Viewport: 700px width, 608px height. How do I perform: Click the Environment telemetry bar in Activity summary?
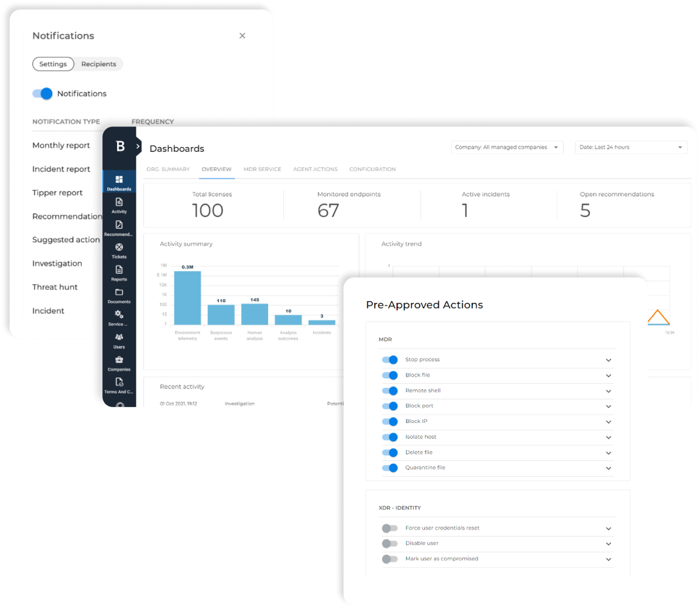[187, 299]
